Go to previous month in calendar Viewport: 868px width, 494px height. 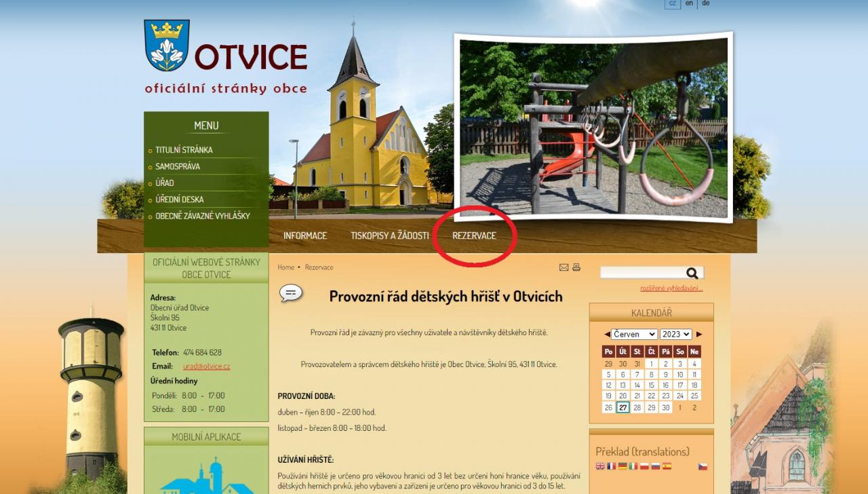pos(607,335)
